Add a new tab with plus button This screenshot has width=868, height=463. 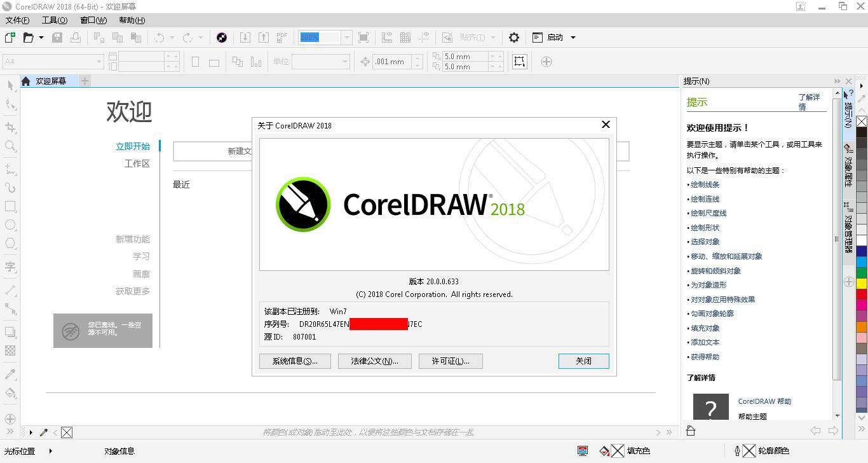click(85, 81)
